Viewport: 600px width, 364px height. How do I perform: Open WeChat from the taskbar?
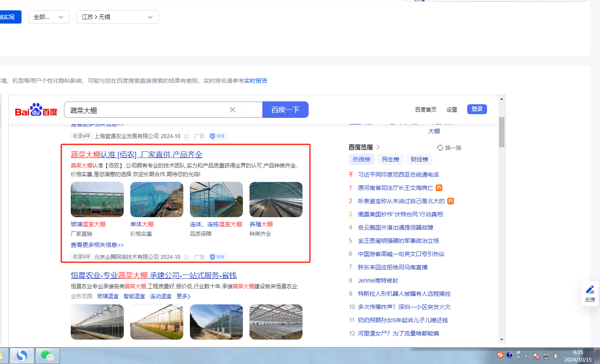(48, 356)
